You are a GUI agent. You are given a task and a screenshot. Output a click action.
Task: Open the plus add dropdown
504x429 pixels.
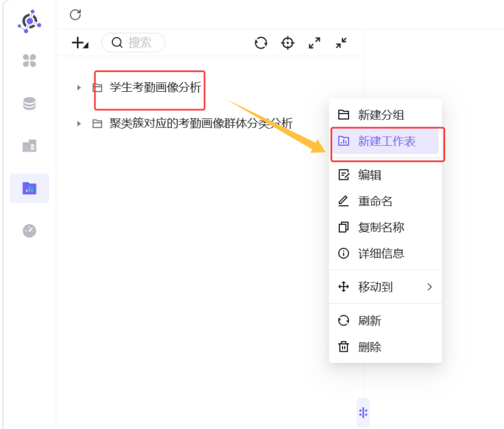tap(80, 43)
